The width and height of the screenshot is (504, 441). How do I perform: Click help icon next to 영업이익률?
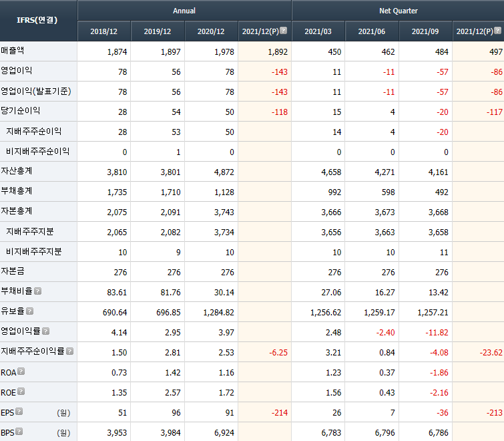click(x=45, y=331)
